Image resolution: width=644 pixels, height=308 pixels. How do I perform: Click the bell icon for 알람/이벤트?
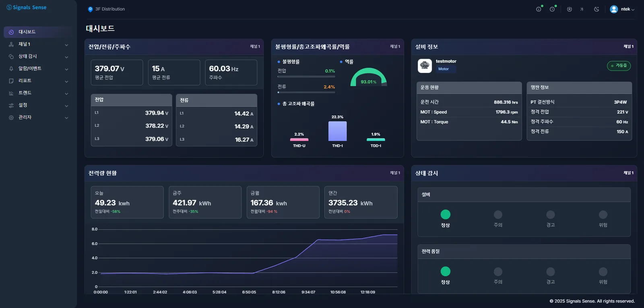pyautogui.click(x=11, y=69)
